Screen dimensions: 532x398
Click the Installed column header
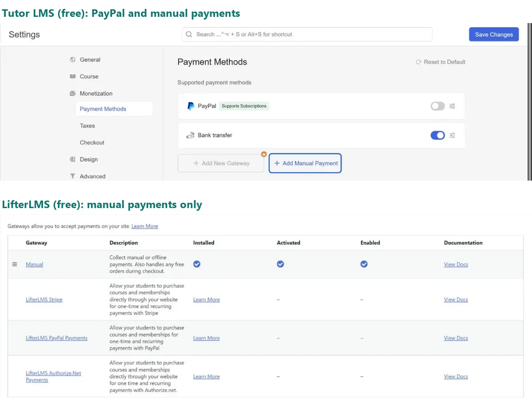click(203, 243)
